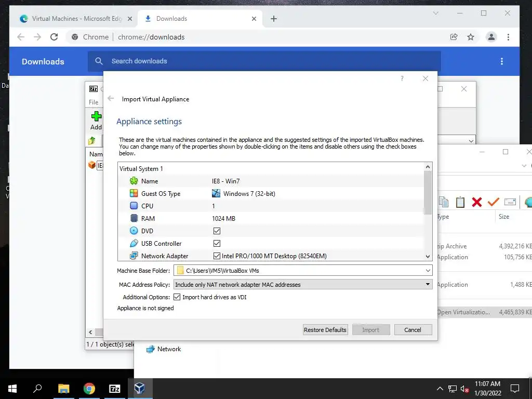Image resolution: width=532 pixels, height=399 pixels.
Task: Click scrollbar down arrow in appliance list
Action: pos(428,257)
